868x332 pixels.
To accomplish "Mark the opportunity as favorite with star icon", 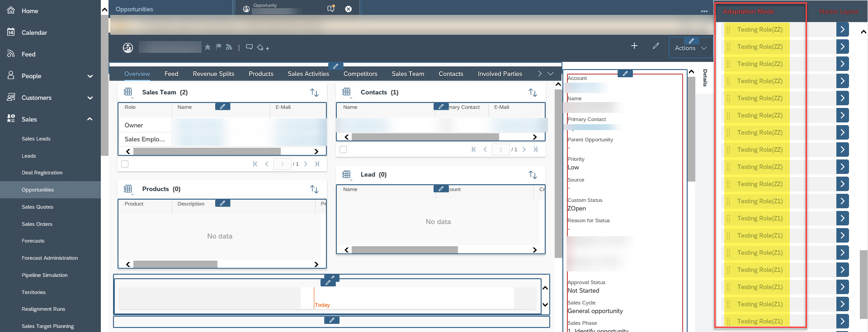I will pos(208,47).
